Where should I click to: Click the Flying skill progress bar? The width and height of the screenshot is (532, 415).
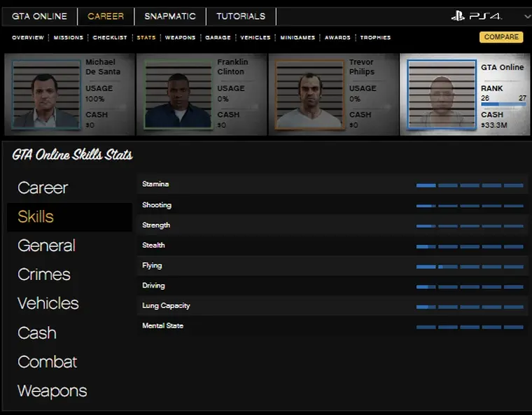tap(470, 267)
